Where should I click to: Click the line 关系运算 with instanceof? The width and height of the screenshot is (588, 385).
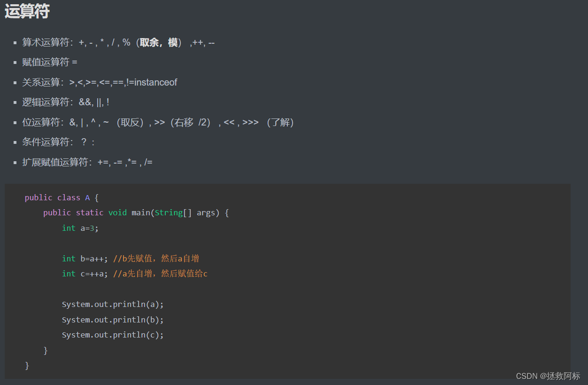100,82
